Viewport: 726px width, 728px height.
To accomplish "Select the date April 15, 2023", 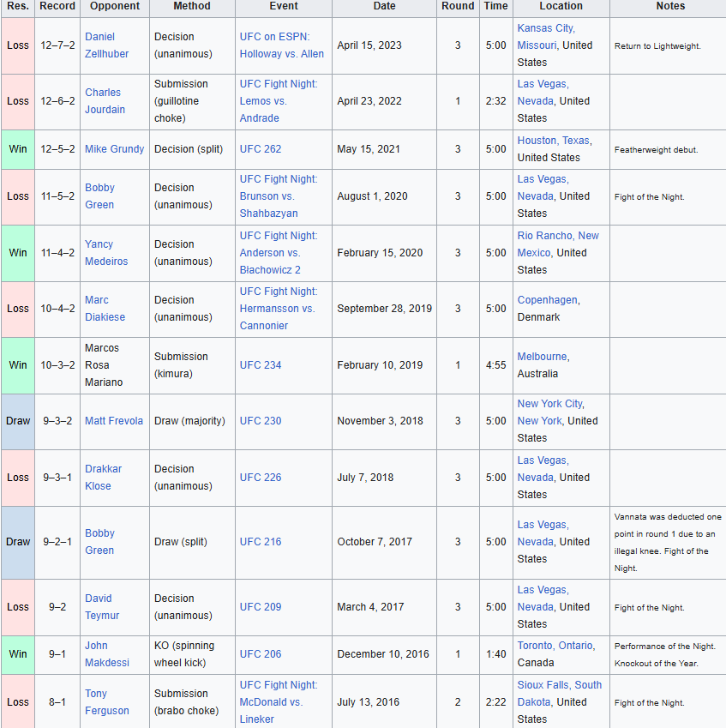I will 369,45.
